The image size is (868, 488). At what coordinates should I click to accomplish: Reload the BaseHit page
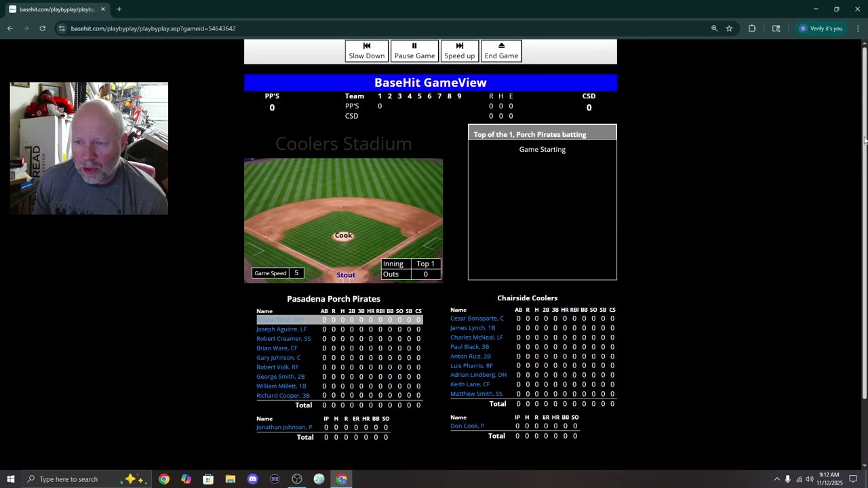coord(42,28)
